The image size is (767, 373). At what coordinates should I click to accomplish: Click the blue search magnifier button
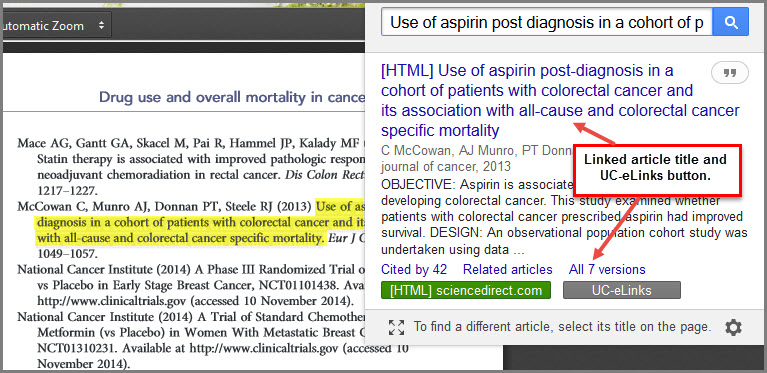point(731,22)
